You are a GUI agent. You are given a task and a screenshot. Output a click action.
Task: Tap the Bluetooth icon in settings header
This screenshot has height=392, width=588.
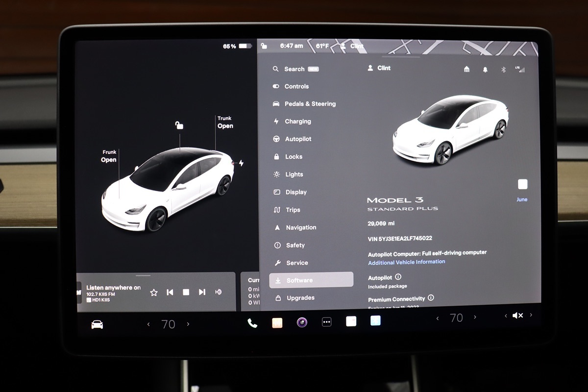click(503, 70)
